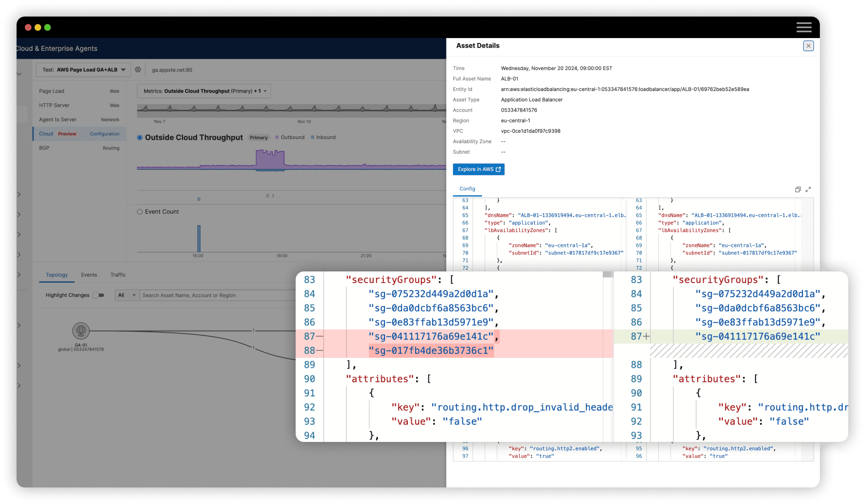Open the Config tab in Asset Details
The image size is (865, 504).
pyautogui.click(x=467, y=189)
